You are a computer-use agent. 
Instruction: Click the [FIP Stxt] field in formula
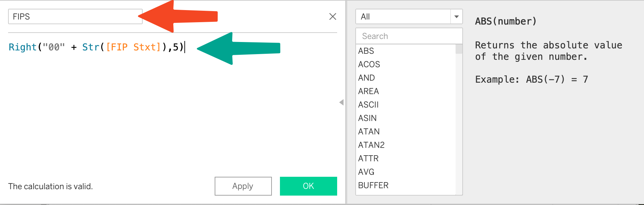(134, 47)
